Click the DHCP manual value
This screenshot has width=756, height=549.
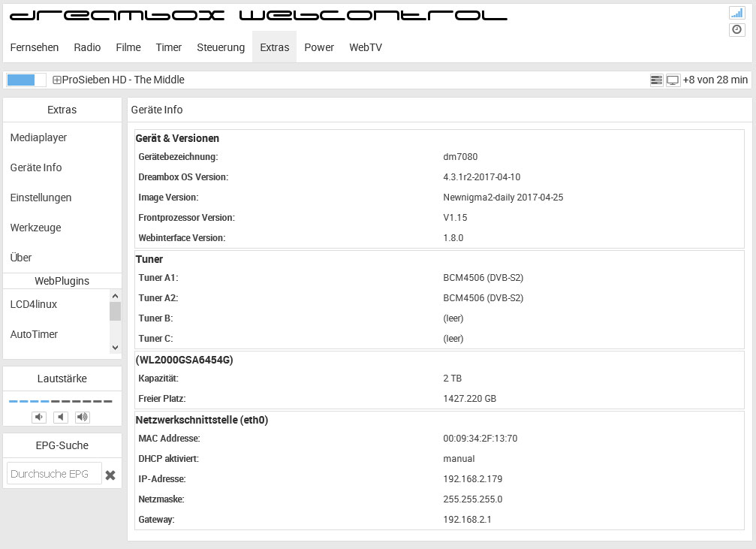point(459,459)
